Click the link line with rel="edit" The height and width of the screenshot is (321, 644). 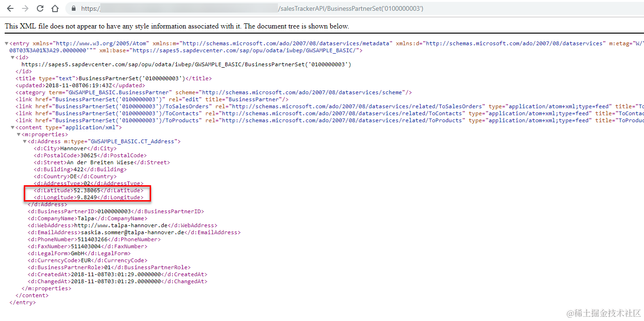click(152, 99)
